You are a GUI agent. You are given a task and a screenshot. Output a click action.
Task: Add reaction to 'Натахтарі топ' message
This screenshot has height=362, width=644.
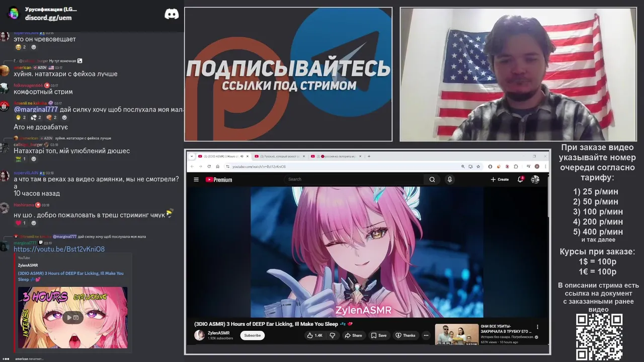pos(34,159)
